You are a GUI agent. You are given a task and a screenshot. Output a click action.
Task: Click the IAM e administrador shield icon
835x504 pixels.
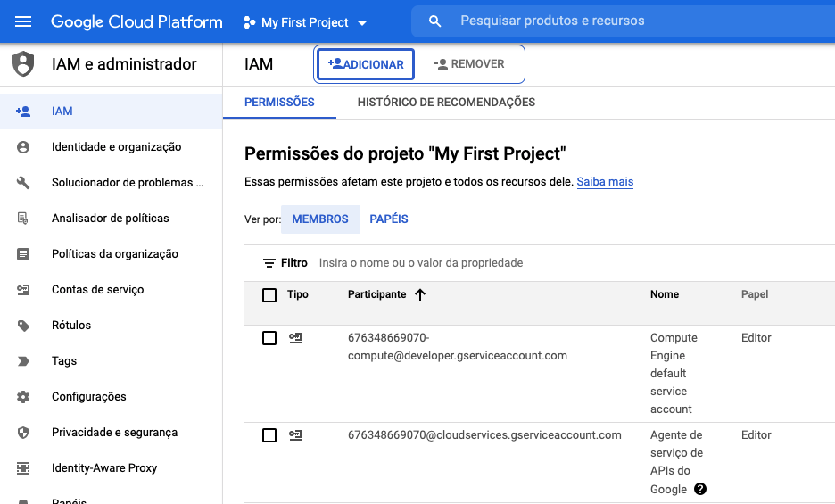23,64
